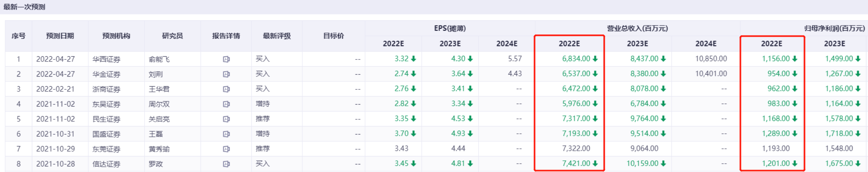The width and height of the screenshot is (868, 172).
Task: Click the 6,834.00 revenue forecast value
Action: 576,59
